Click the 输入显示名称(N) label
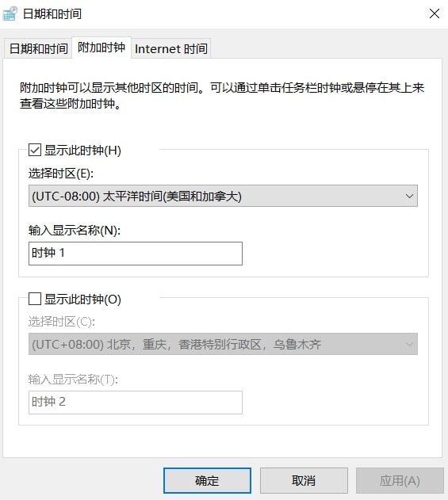 (75, 230)
